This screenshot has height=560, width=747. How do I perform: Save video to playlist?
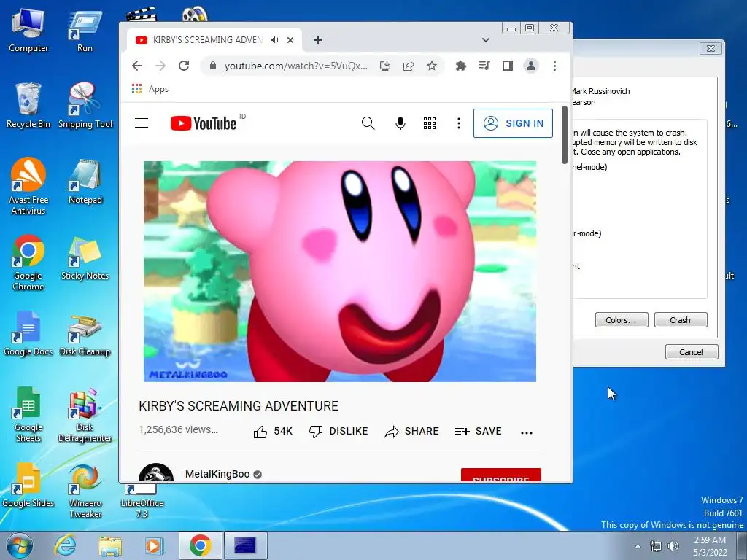point(479,432)
